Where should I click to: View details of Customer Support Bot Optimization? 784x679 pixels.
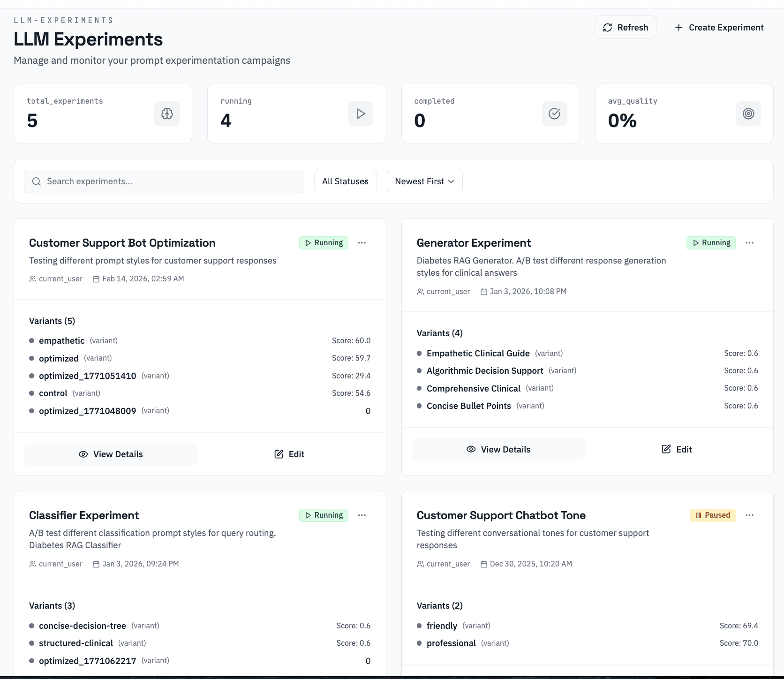click(x=111, y=454)
